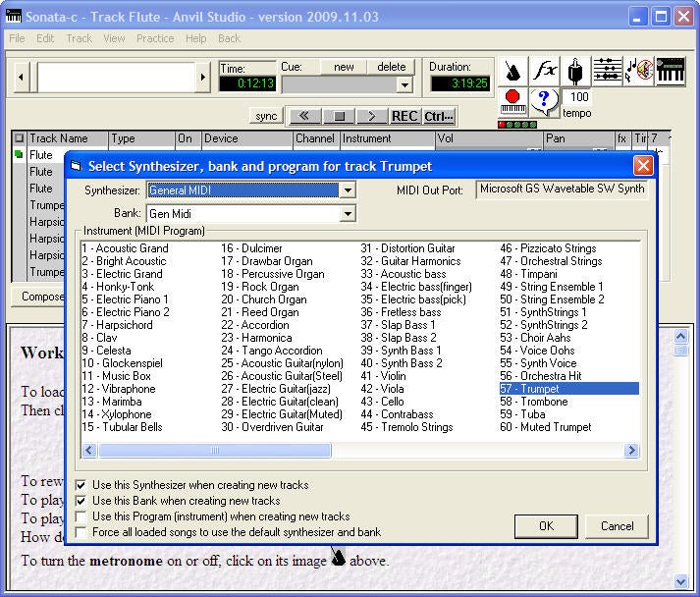Select instrument 1 - Acoustic Grand

tap(125, 248)
